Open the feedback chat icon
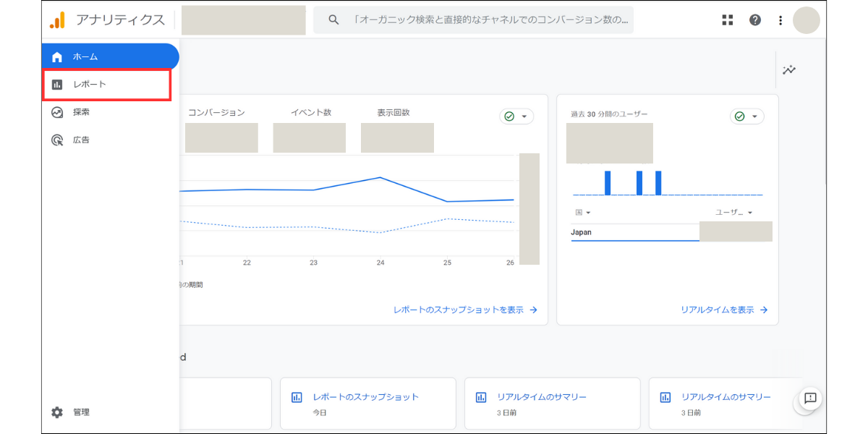 coord(810,399)
